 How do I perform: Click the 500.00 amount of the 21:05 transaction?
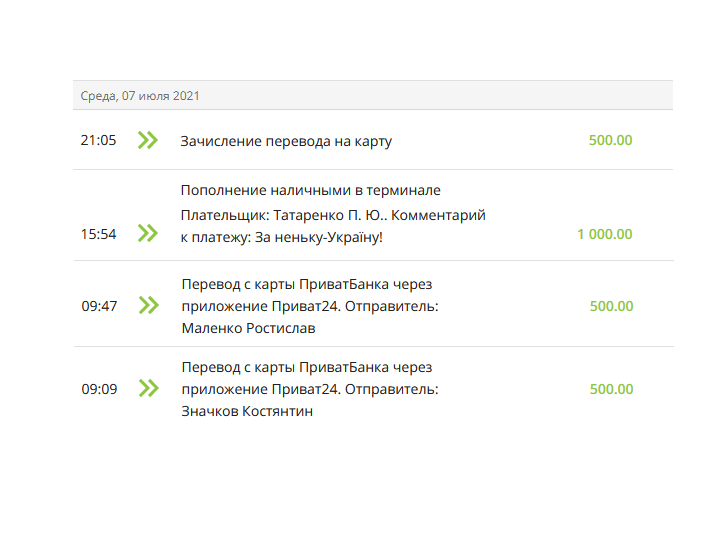(610, 140)
